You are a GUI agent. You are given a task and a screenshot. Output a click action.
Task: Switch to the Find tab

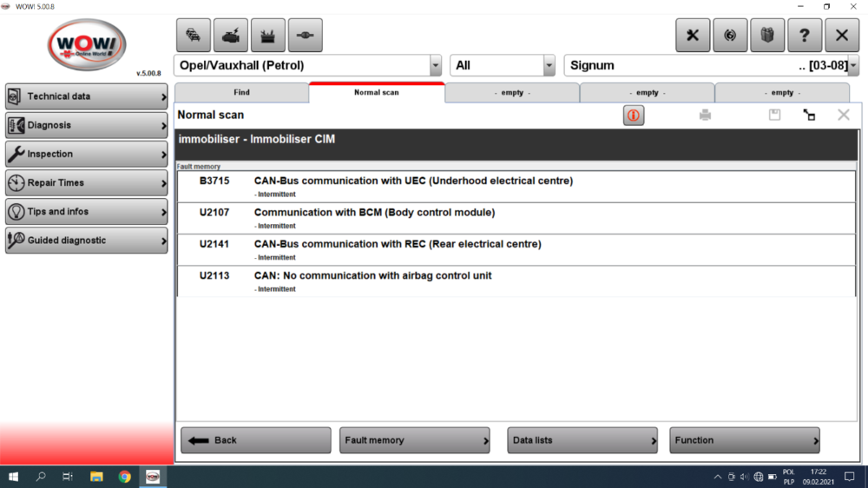click(241, 93)
